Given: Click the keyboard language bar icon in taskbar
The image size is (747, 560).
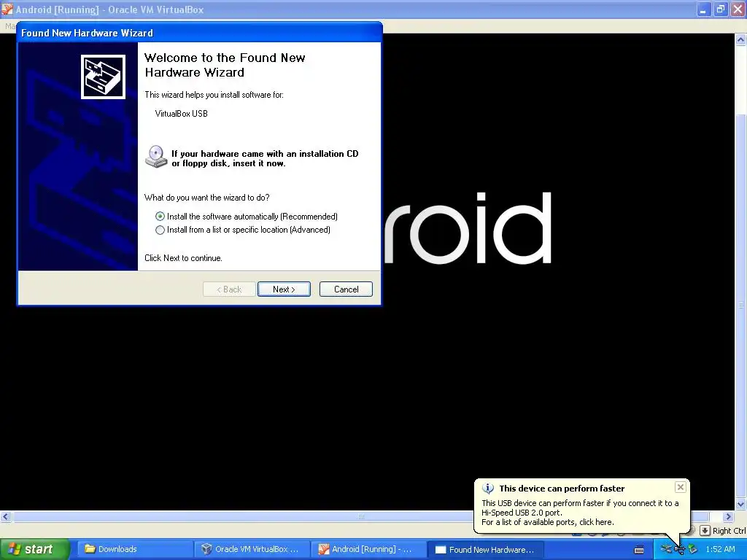Looking at the screenshot, I should point(639,550).
